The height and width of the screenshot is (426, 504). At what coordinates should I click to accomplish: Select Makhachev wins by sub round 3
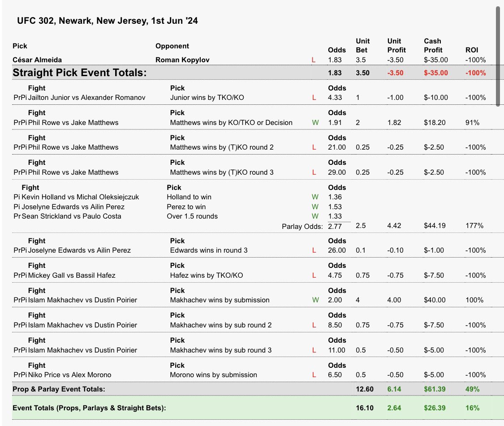pyautogui.click(x=221, y=350)
